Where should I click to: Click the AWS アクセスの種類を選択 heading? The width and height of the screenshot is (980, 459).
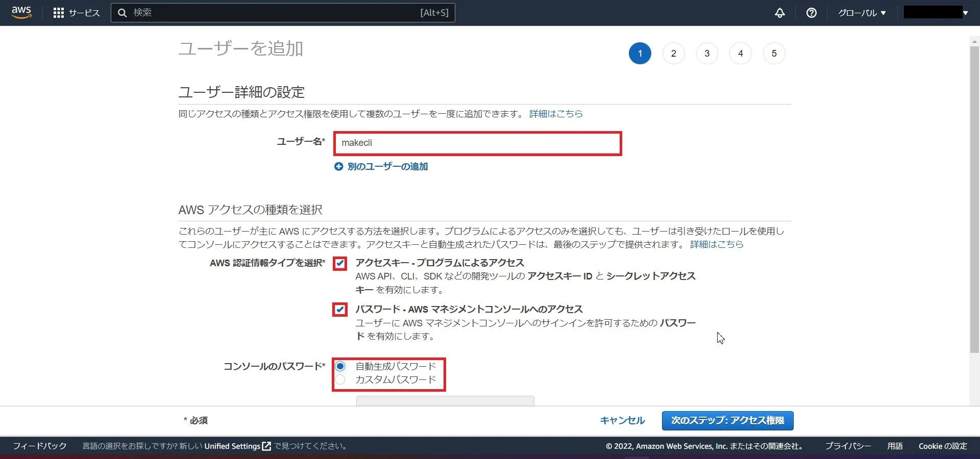(250, 210)
